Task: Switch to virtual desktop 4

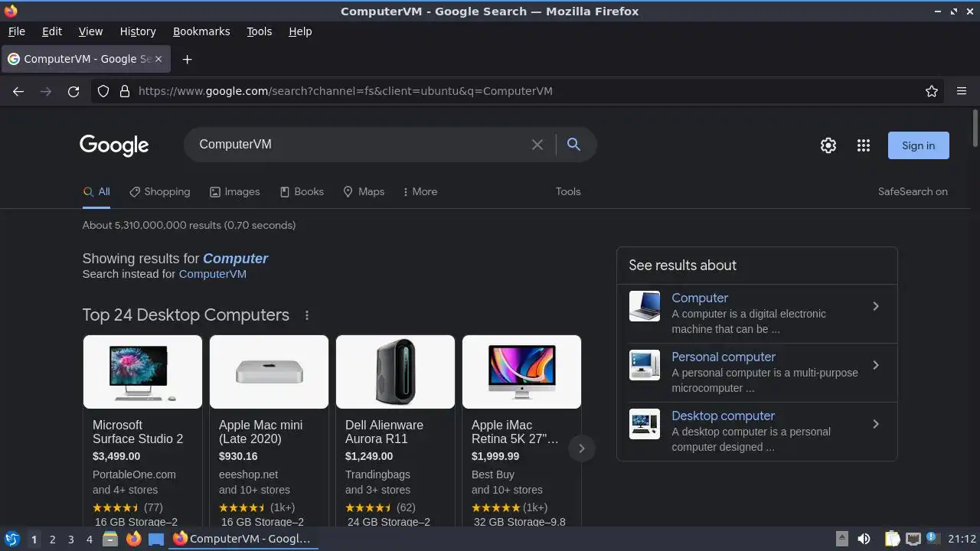Action: (x=89, y=540)
